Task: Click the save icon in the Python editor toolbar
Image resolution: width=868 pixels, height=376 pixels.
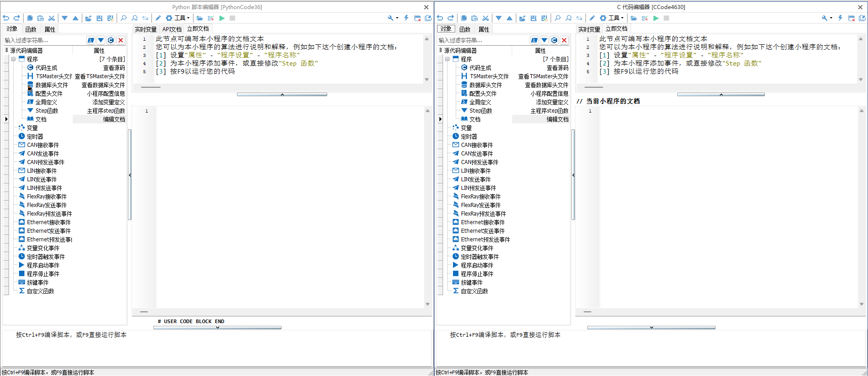Action: (x=99, y=18)
